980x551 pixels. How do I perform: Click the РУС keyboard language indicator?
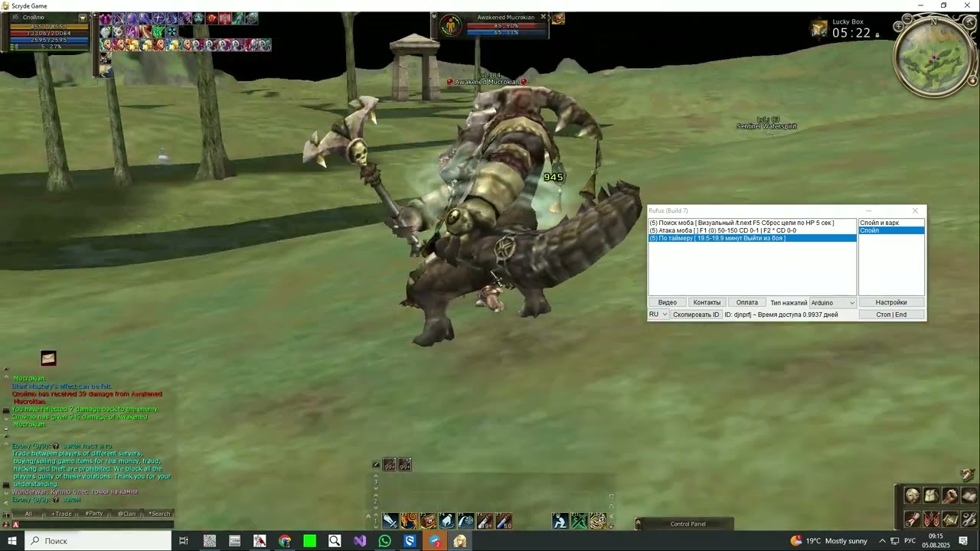(x=910, y=541)
